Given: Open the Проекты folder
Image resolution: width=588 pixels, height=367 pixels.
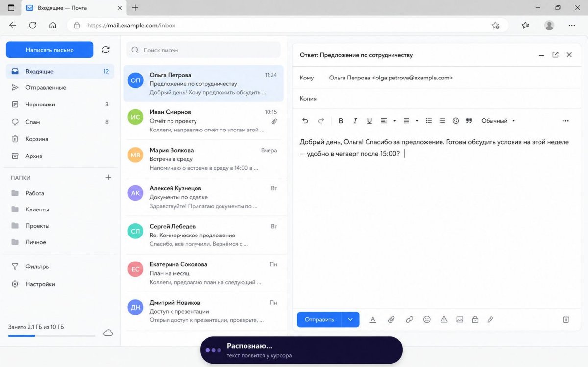Looking at the screenshot, I should click(60, 226).
